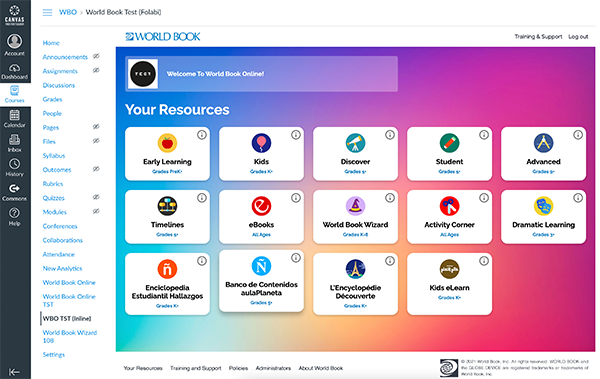The image size is (600, 379).
Task: Click the Enciclopedia Estudiantil Hallazgos icon
Action: [167, 269]
